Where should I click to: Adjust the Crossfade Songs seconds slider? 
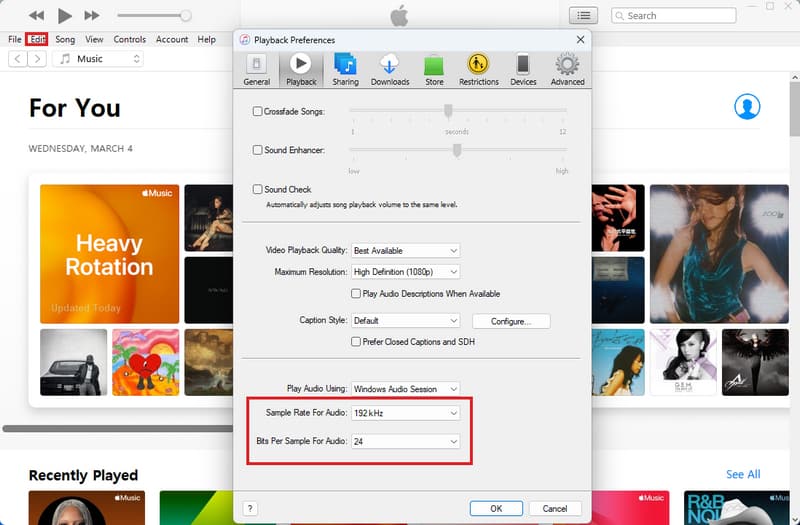click(448, 111)
